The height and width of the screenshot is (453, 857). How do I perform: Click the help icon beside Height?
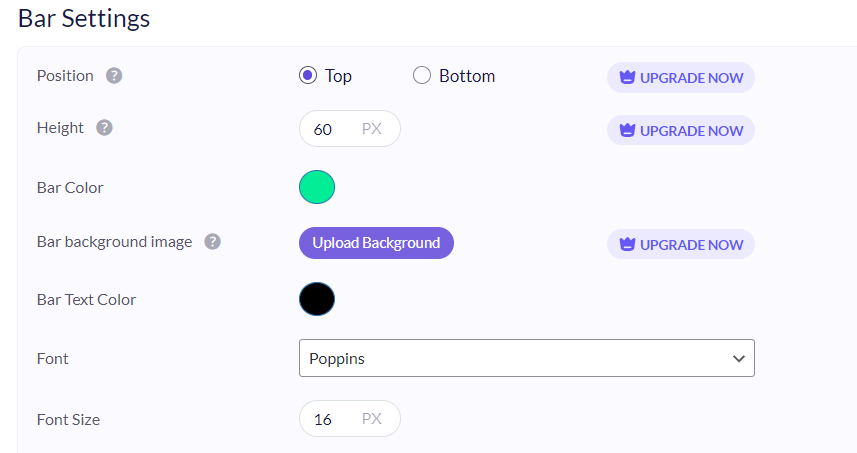coord(104,128)
